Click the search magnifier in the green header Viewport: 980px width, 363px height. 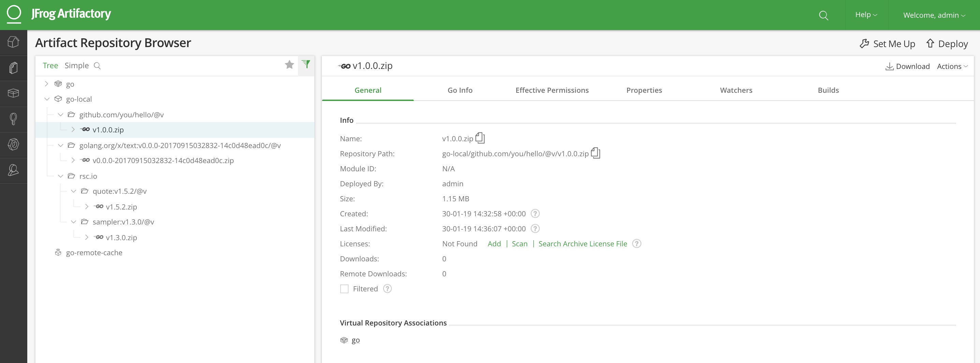point(823,15)
